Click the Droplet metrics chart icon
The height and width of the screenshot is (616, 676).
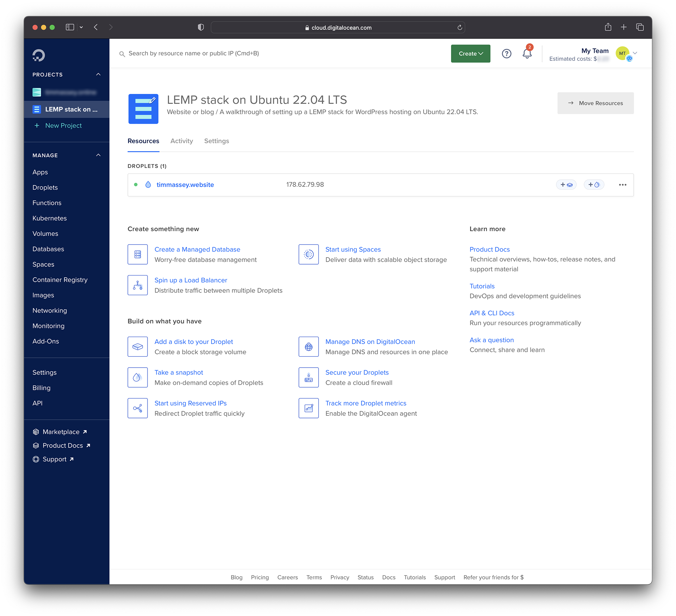[x=309, y=408]
